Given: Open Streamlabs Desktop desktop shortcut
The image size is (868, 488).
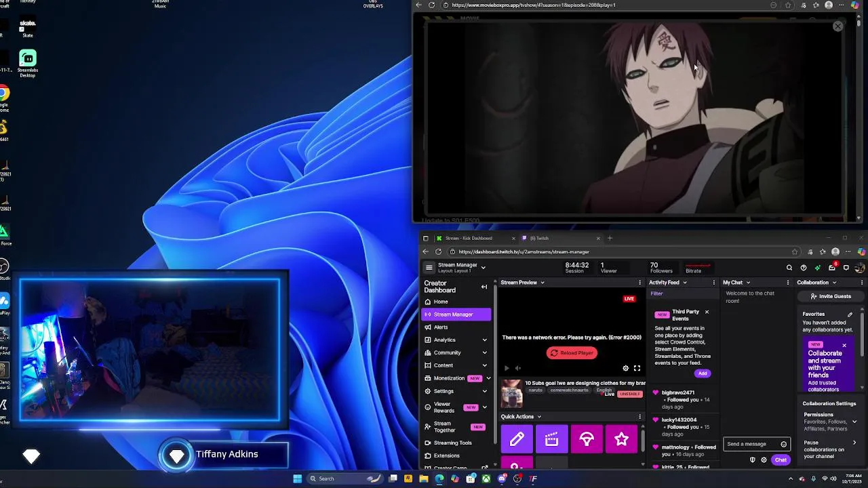Looking at the screenshot, I should click(28, 64).
